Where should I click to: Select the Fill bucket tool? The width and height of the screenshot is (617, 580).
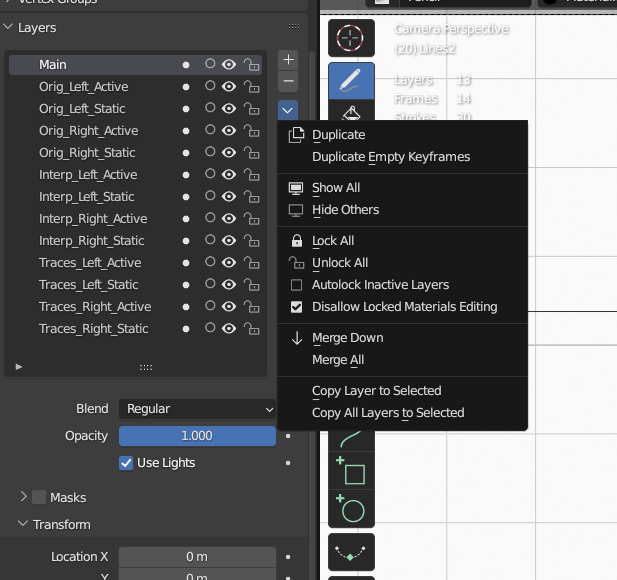(351, 112)
